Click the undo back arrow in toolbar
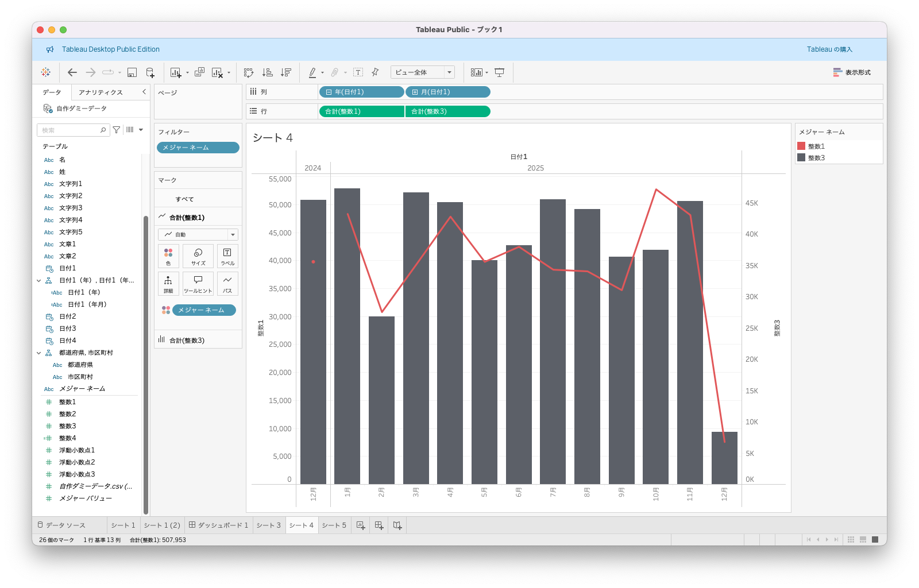 pyautogui.click(x=72, y=72)
